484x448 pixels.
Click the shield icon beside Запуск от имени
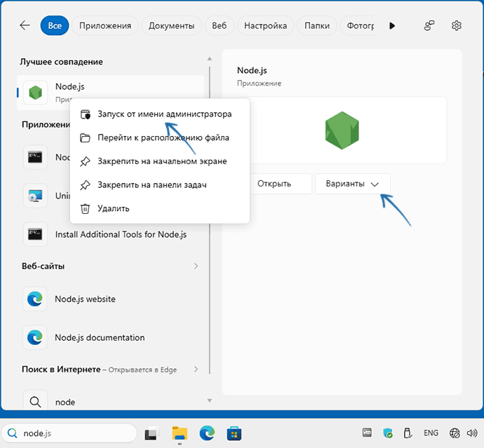[85, 114]
